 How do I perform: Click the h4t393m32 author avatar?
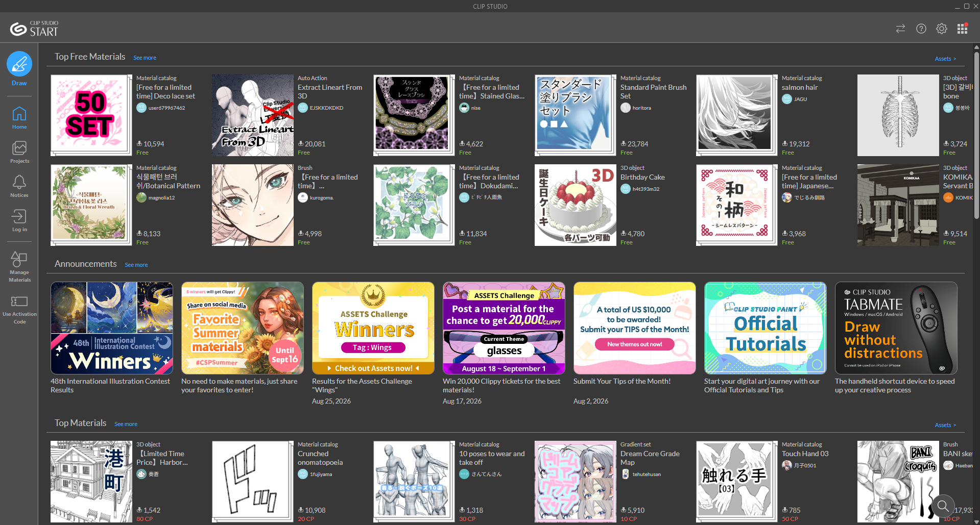pos(626,189)
